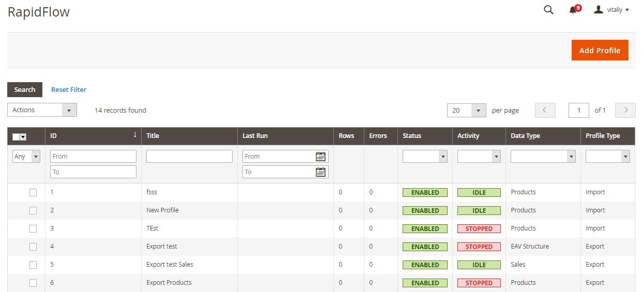Image resolution: width=644 pixels, height=292 pixels.
Task: Open the vitaliy user account menu
Action: [x=611, y=10]
